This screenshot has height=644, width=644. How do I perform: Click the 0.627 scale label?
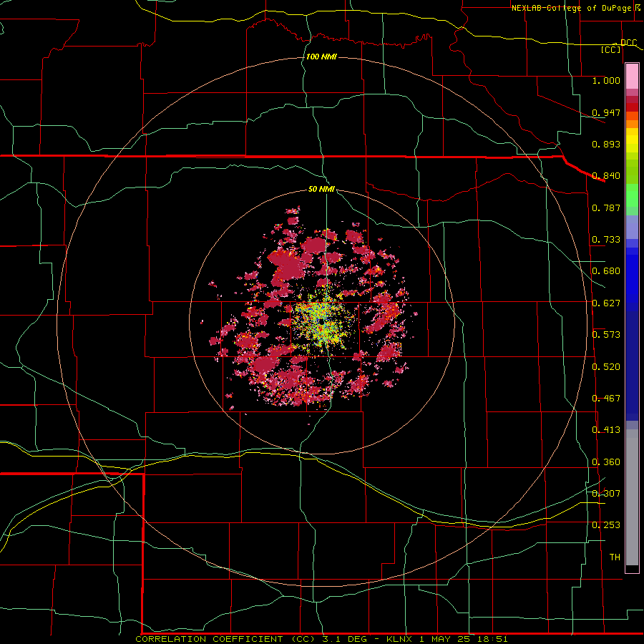pos(606,303)
